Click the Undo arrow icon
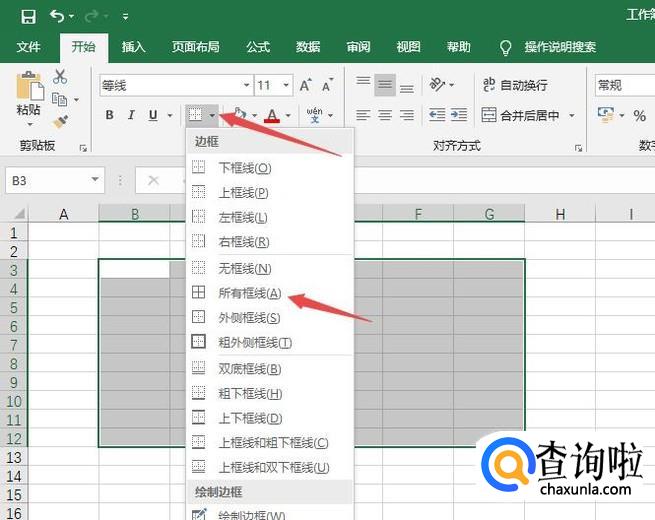The height and width of the screenshot is (520, 655). coord(57,16)
